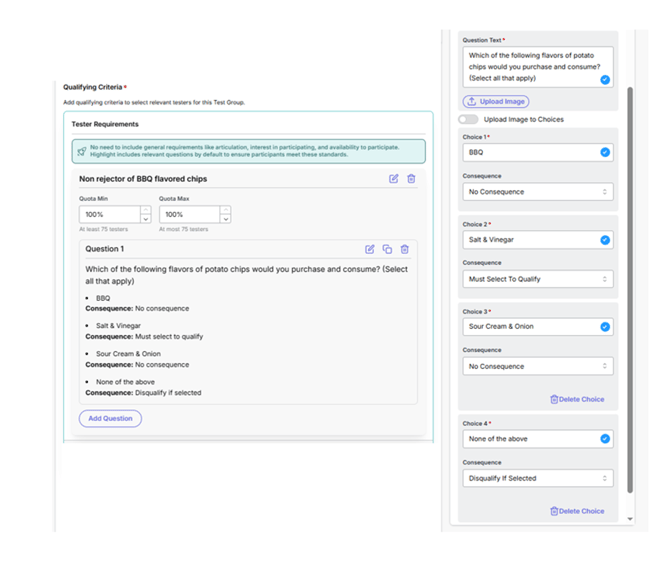Open Must Select To Qualify dropdown
The image size is (670, 564).
click(x=537, y=279)
